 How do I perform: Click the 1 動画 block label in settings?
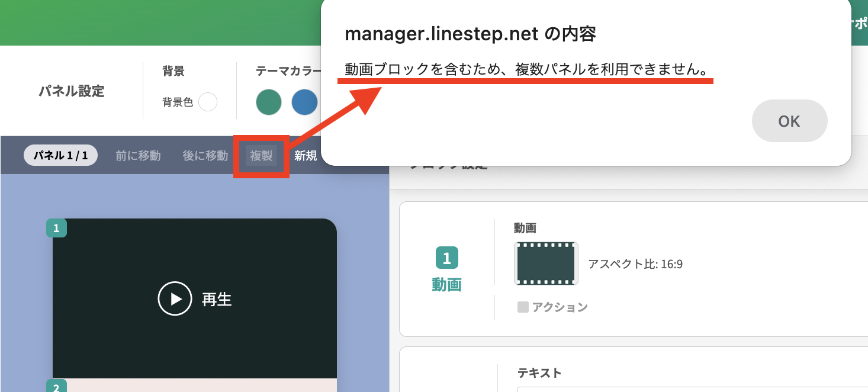[x=446, y=270]
